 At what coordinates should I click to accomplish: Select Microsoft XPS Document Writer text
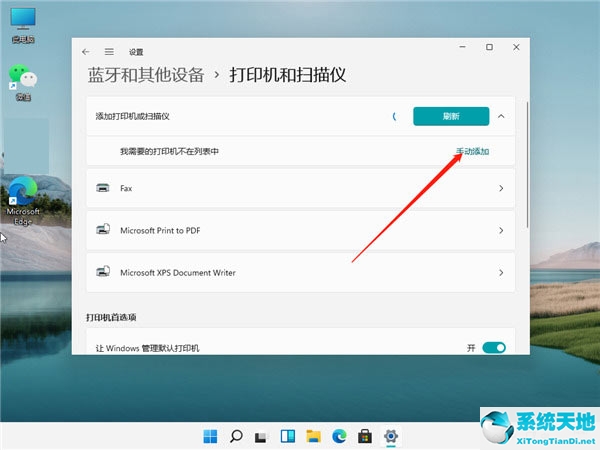coord(178,272)
